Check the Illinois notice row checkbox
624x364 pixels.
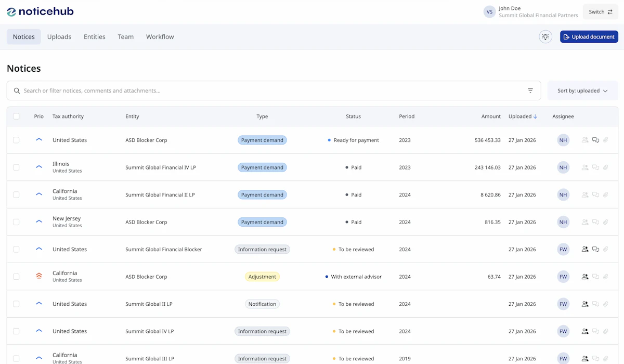click(x=16, y=167)
